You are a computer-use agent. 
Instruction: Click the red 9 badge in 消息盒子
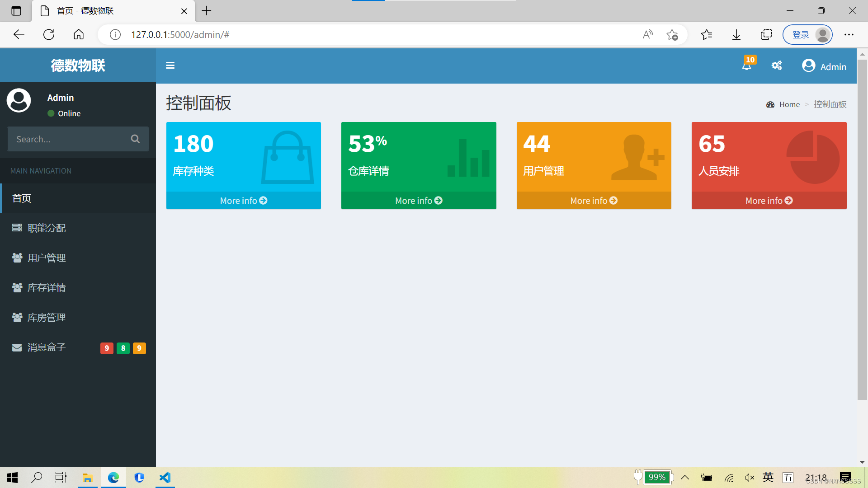tap(107, 348)
